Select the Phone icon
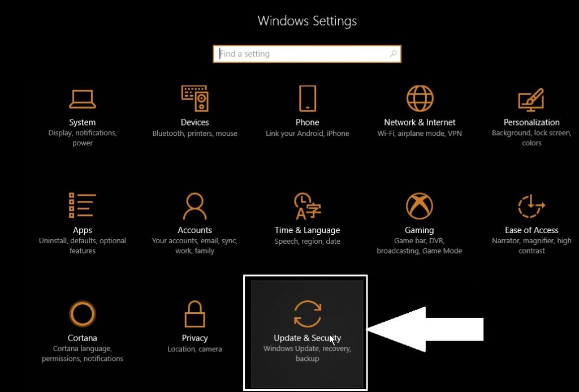Screen dimensions: 579x392 tap(307, 98)
